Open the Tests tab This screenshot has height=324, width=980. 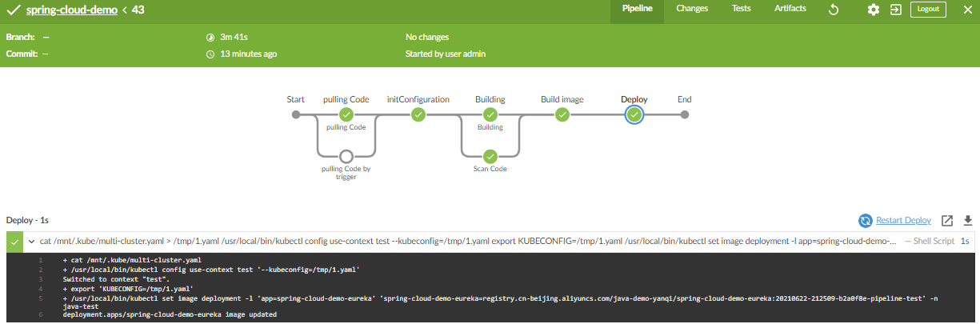point(741,9)
